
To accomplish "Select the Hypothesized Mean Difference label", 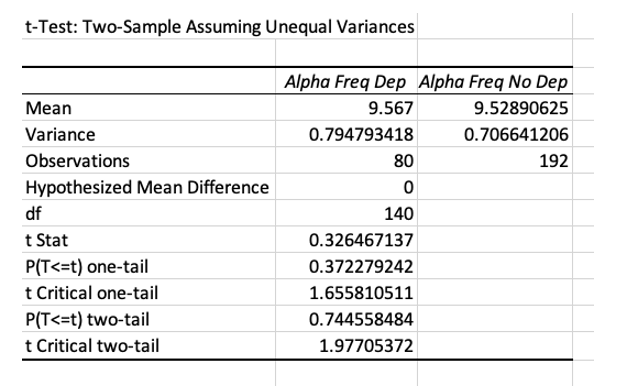I will click(149, 187).
